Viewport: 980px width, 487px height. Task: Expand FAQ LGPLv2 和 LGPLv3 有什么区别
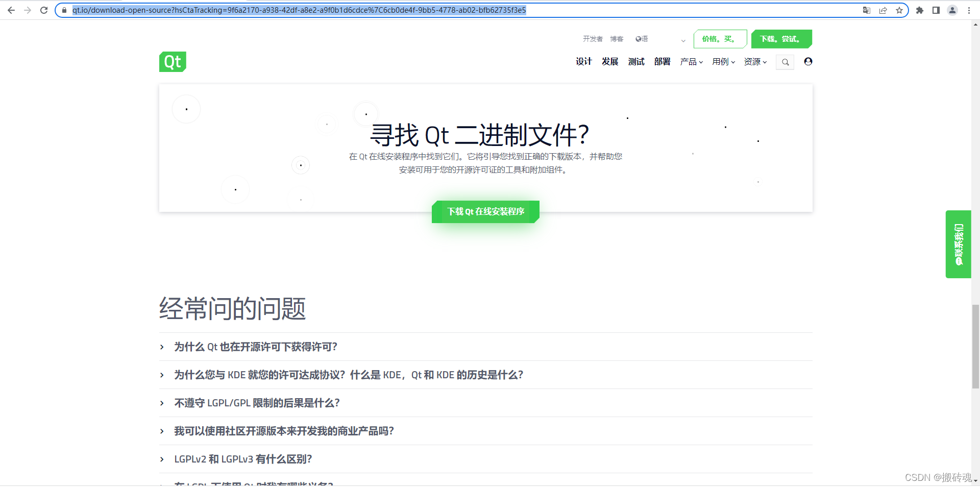point(485,459)
